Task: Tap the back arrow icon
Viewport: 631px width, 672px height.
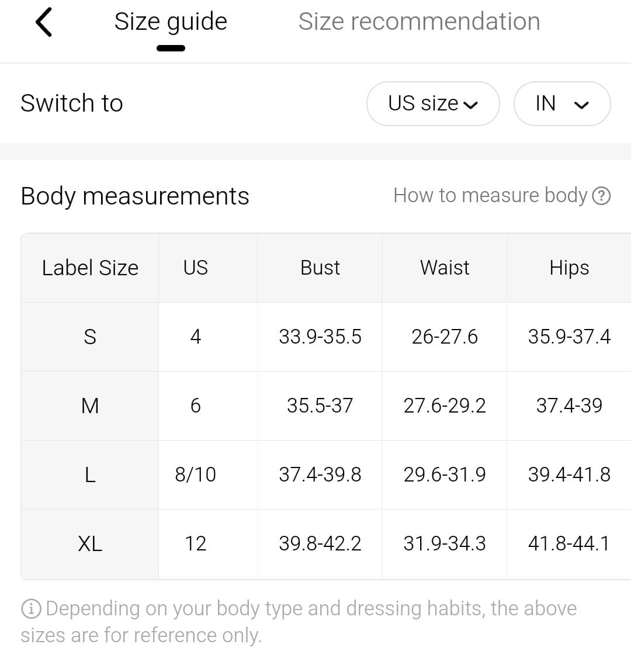Action: click(x=44, y=22)
